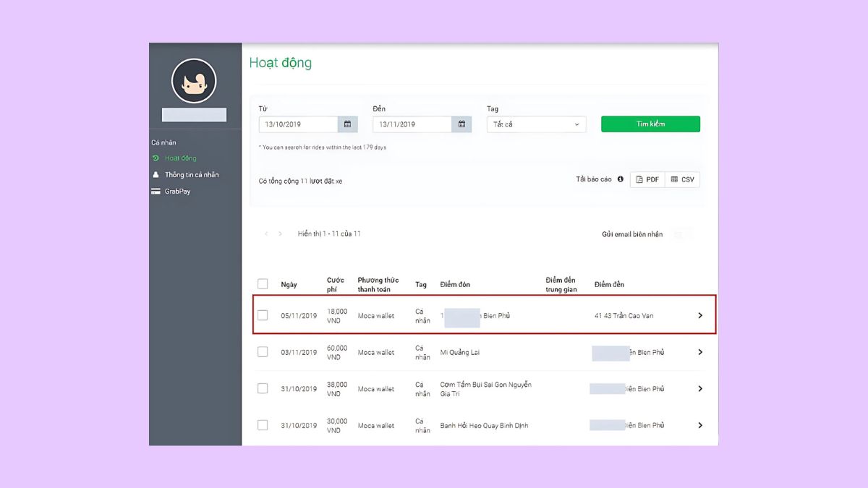This screenshot has height=488, width=868.
Task: Open Thông tin cá nhân in sidebar
Action: [192, 175]
